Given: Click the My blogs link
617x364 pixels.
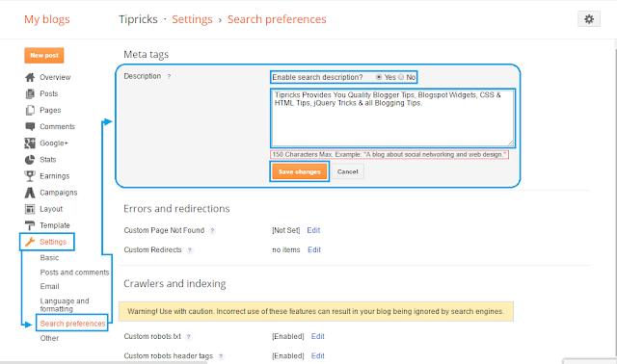Looking at the screenshot, I should [47, 19].
